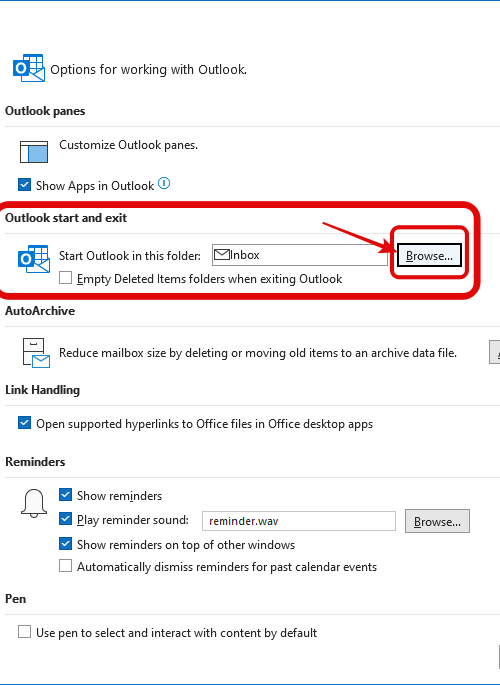This screenshot has width=500, height=685.
Task: Uncheck the Show reminders checkbox
Action: coord(66,495)
